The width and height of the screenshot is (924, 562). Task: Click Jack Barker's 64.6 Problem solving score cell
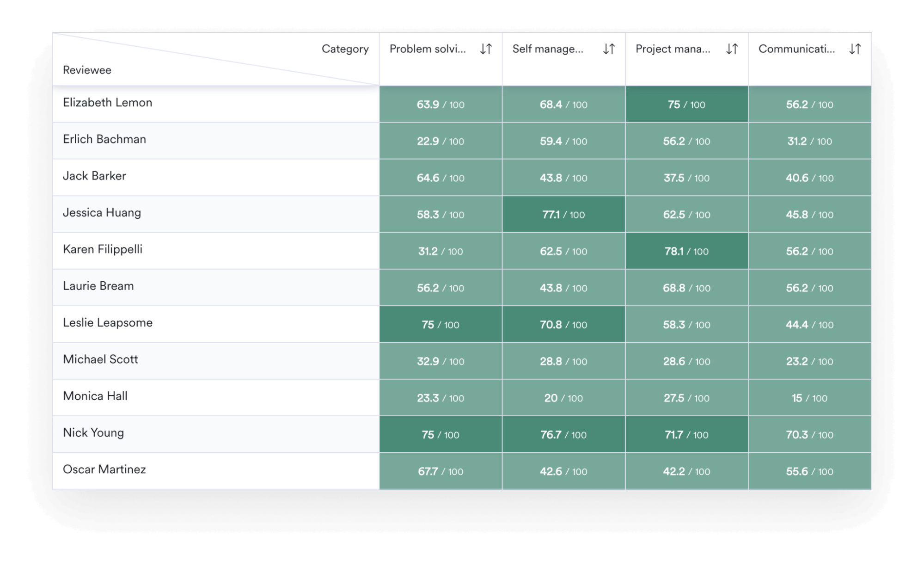440,178
